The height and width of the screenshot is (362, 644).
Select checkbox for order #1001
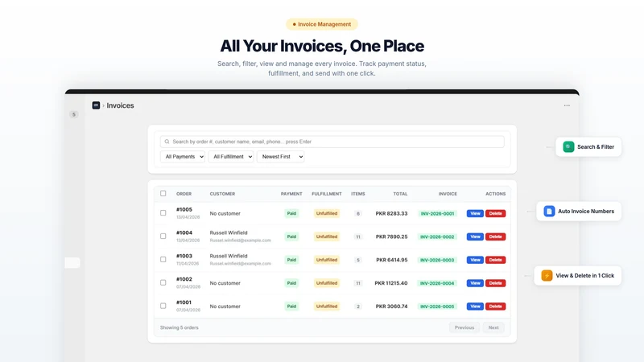click(163, 306)
